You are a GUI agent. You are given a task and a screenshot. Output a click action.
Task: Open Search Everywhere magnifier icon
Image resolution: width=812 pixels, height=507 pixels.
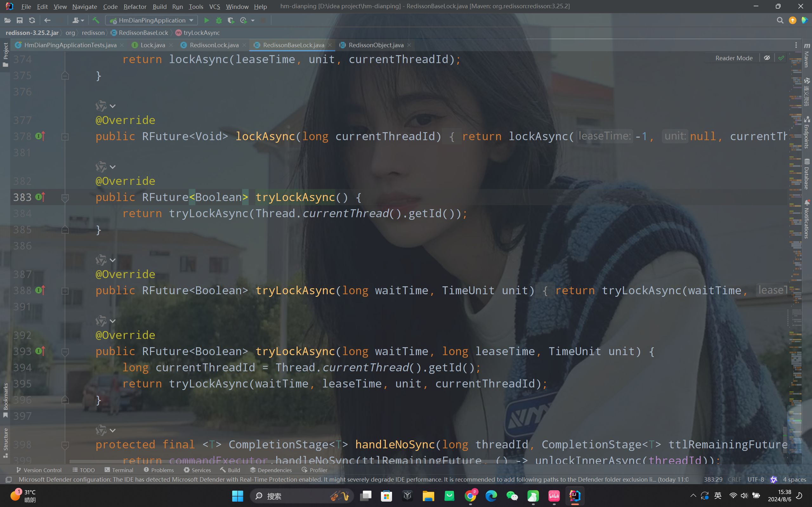(x=780, y=21)
